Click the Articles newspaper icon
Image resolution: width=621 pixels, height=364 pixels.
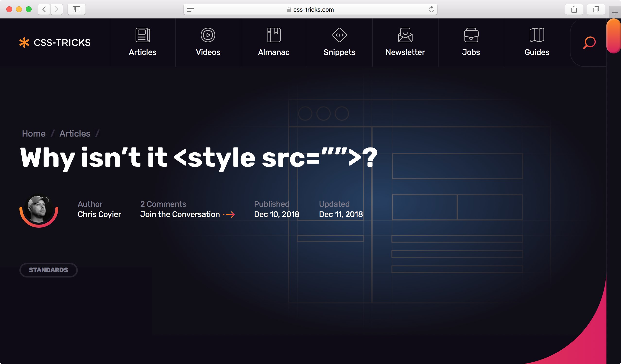pyautogui.click(x=143, y=35)
